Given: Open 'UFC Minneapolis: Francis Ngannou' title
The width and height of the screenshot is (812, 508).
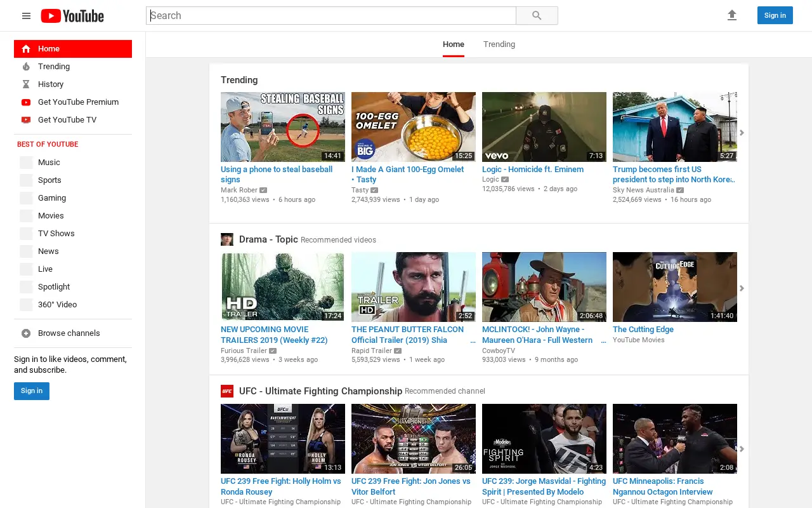Looking at the screenshot, I should pyautogui.click(x=663, y=486).
